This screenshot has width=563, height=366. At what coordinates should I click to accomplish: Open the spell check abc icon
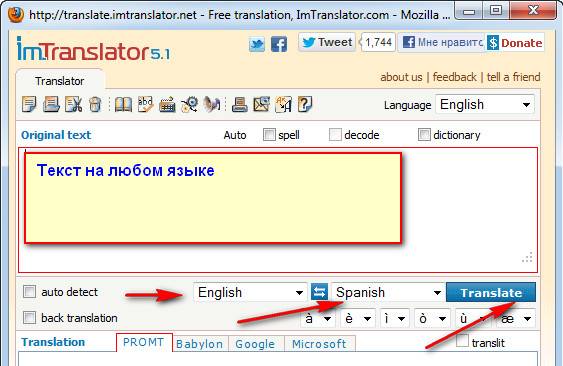tap(145, 105)
